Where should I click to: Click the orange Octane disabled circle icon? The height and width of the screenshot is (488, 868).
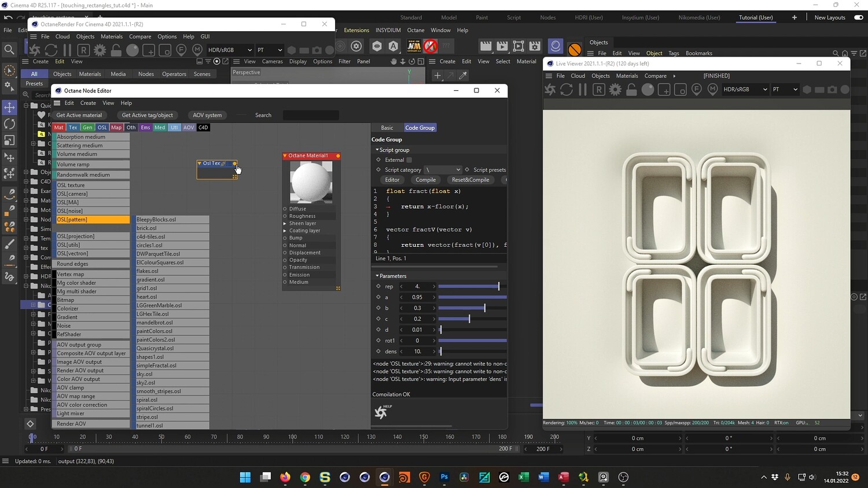[x=575, y=49]
